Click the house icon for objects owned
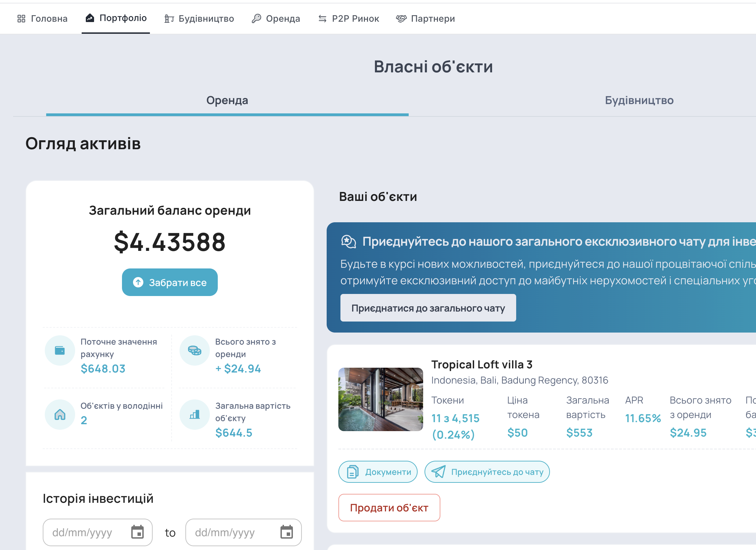Image resolution: width=756 pixels, height=550 pixels. (x=60, y=415)
